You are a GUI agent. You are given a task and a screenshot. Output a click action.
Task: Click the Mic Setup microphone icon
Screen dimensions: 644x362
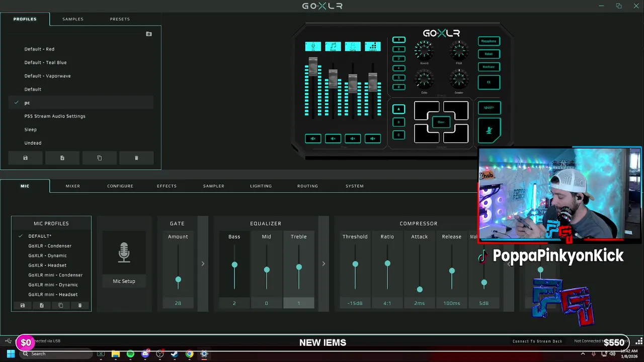click(124, 252)
